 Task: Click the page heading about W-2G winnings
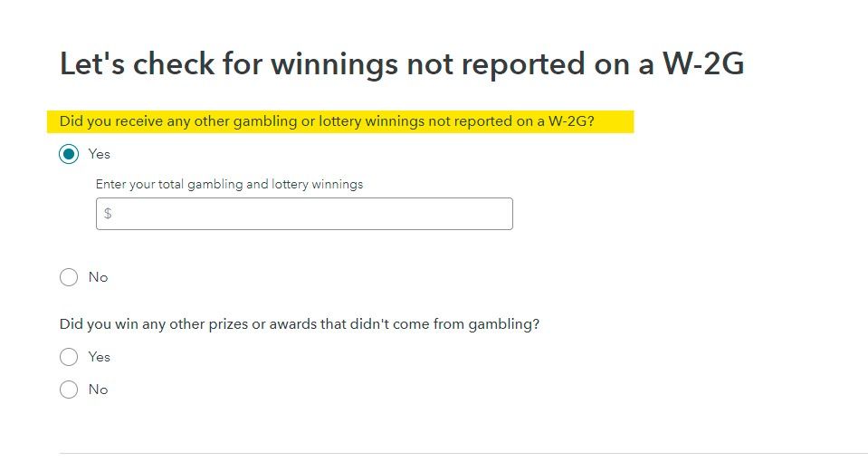tap(402, 63)
